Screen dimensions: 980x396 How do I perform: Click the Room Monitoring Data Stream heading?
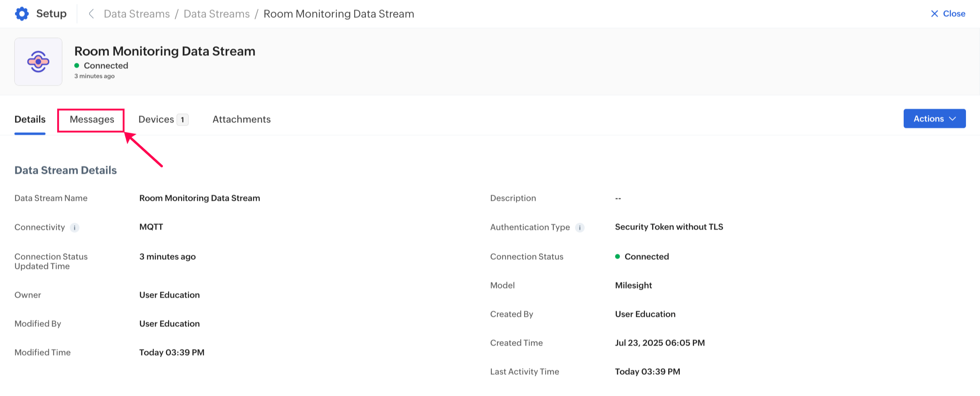pos(164,51)
